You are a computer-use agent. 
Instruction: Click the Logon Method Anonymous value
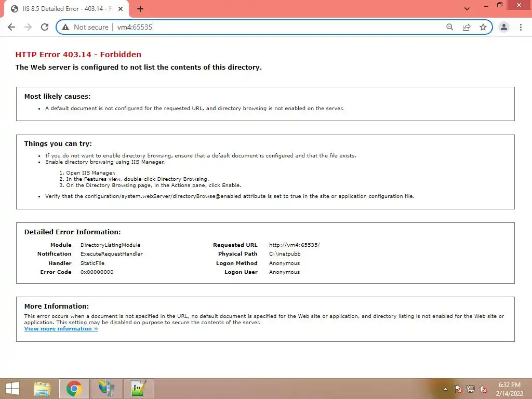click(x=284, y=263)
